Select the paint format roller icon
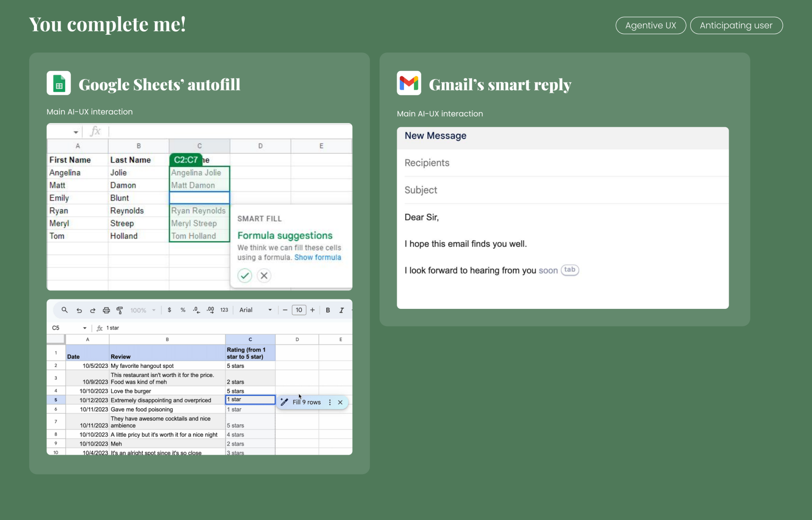 119,310
